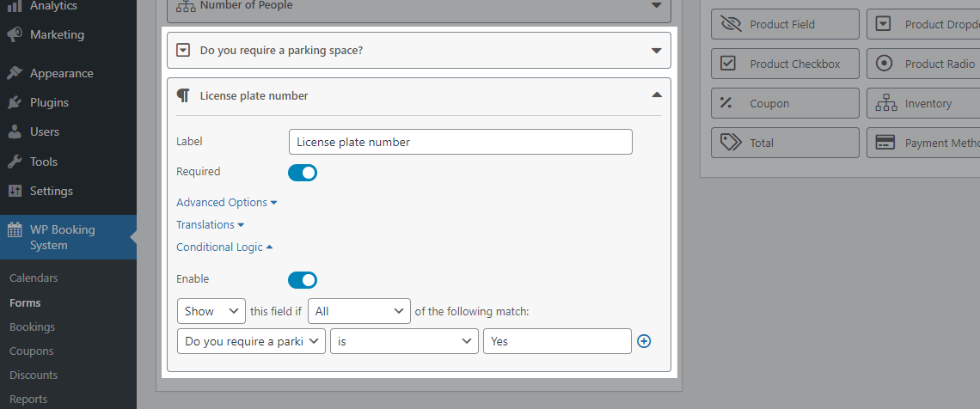Disable the conditional logic Enable switch
The height and width of the screenshot is (409, 980).
pos(303,280)
